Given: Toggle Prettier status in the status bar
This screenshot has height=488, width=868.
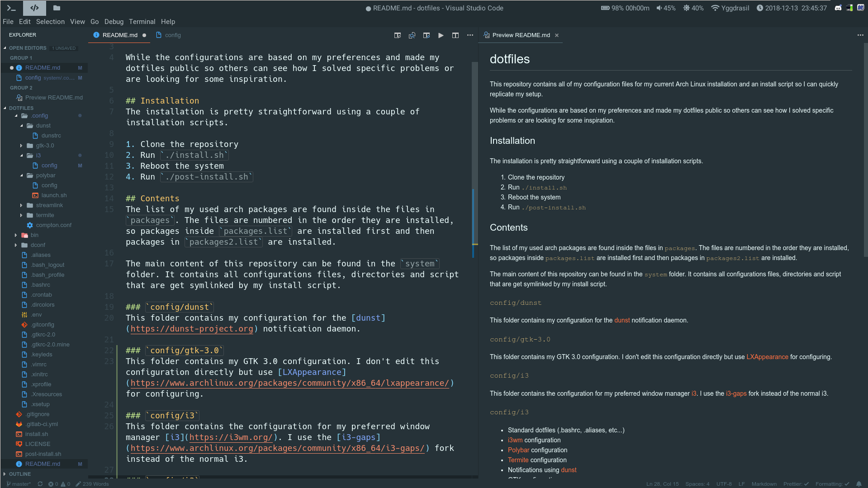Looking at the screenshot, I should click(796, 484).
